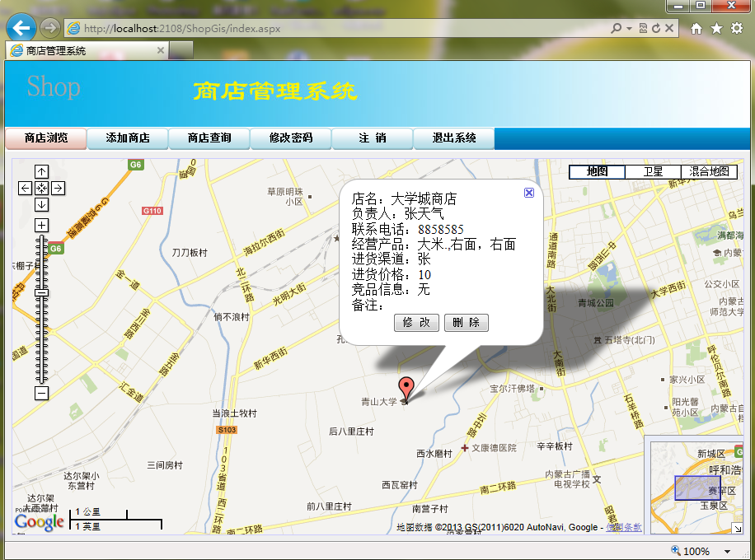
Task: Open the 使用条款 terms link
Action: pyautogui.click(x=624, y=527)
